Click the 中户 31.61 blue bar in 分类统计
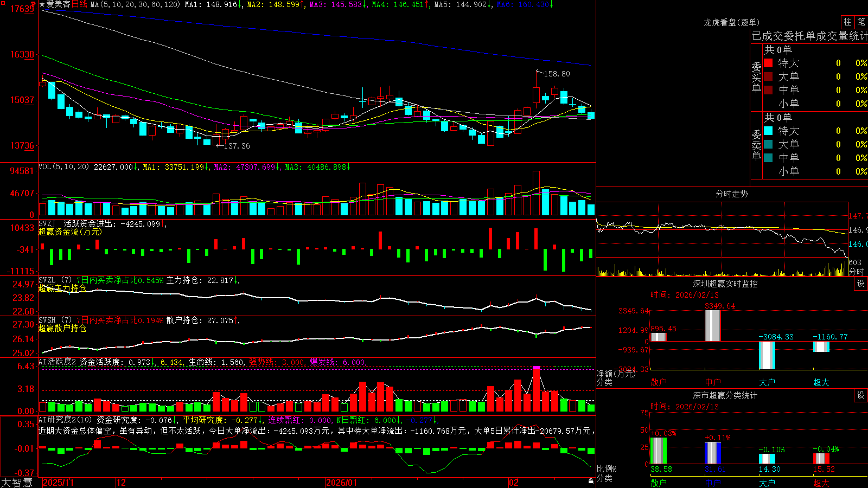The height and width of the screenshot is (488, 868). pyautogui.click(x=713, y=453)
